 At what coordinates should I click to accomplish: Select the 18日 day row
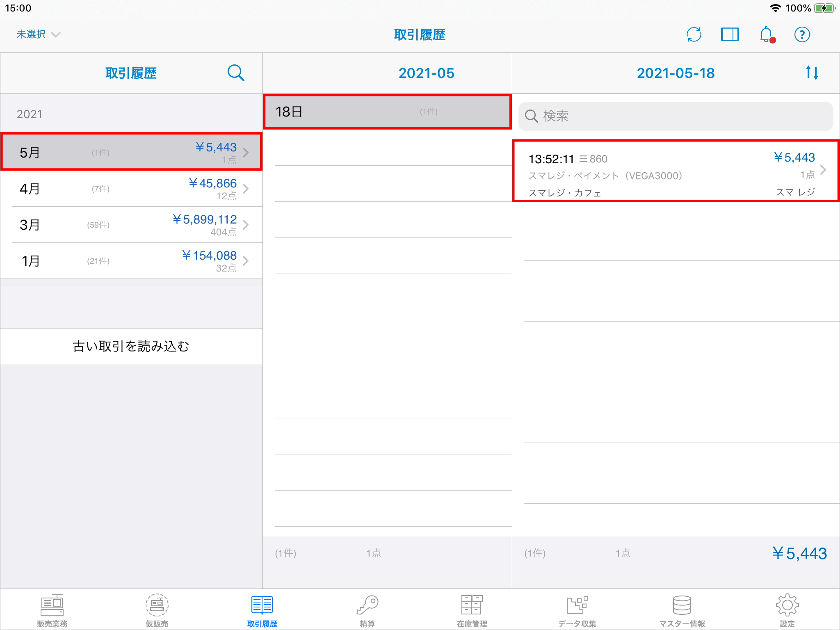coord(387,112)
